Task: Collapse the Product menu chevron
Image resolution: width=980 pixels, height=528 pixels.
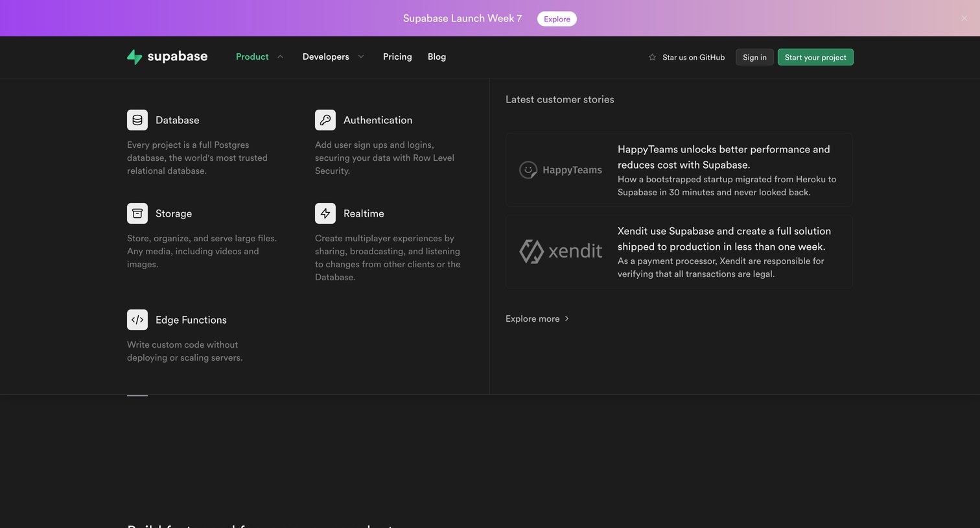Action: tap(280, 56)
